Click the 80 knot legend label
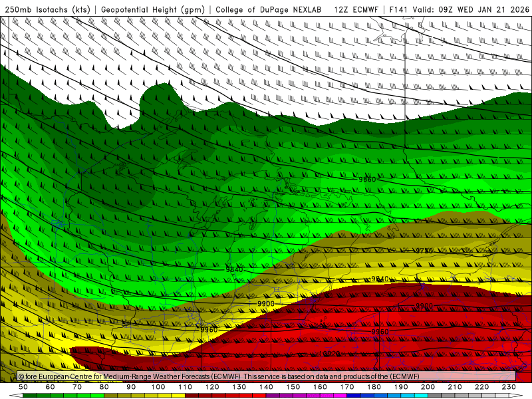This screenshot has width=532, height=399. [104, 387]
